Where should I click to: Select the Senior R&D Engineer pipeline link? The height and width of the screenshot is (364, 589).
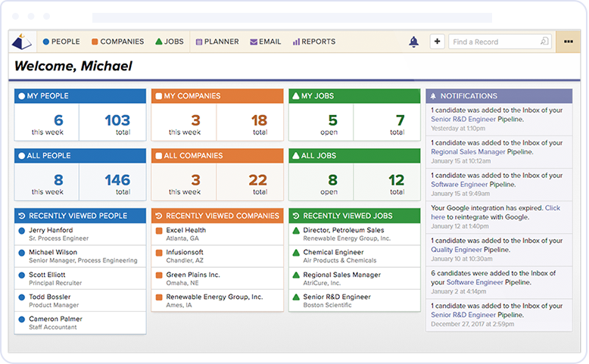tap(463, 120)
